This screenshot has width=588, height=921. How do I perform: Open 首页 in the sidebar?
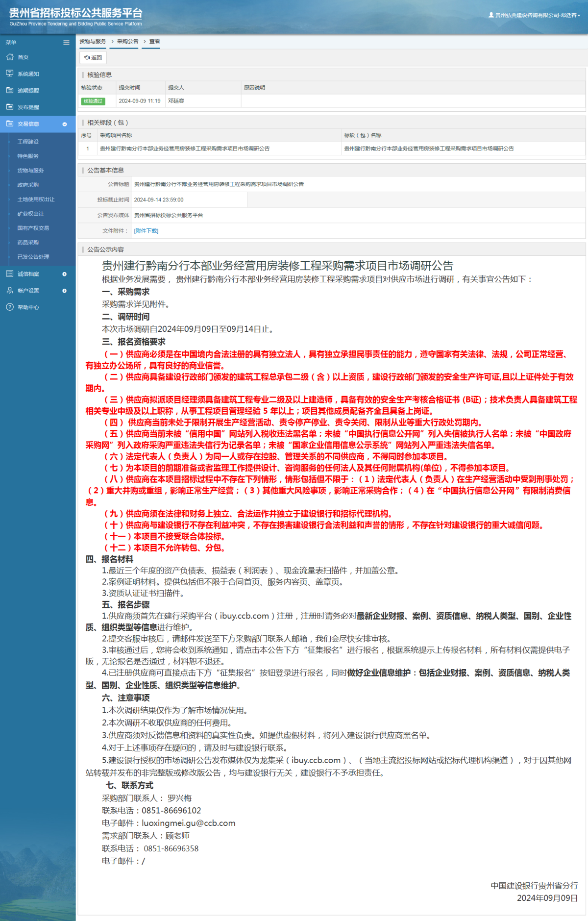(x=23, y=57)
